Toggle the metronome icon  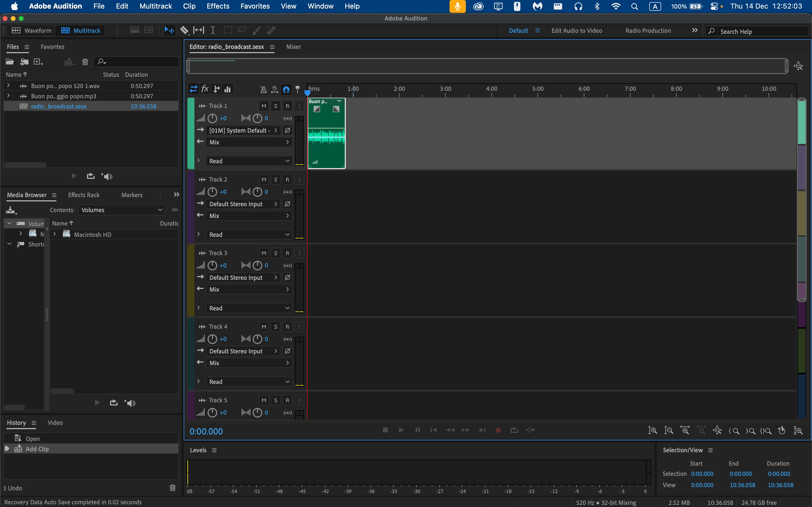coord(263,89)
